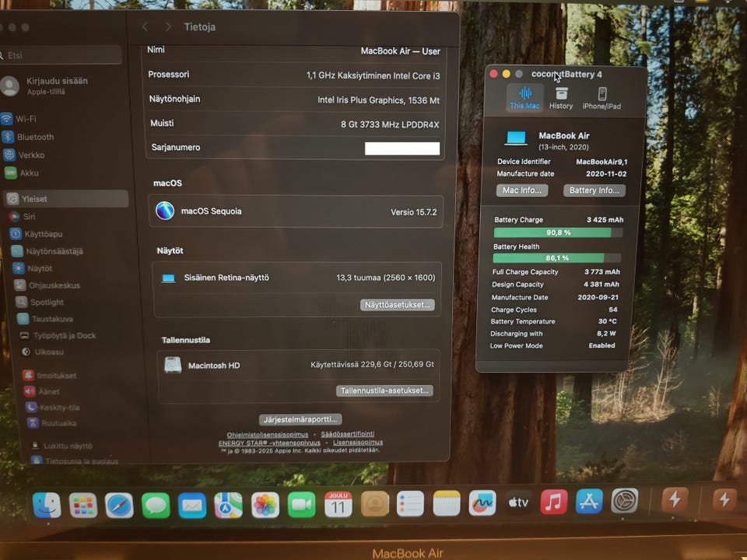Go forward with the settings forward arrow
This screenshot has height=560, width=747.
[x=168, y=27]
